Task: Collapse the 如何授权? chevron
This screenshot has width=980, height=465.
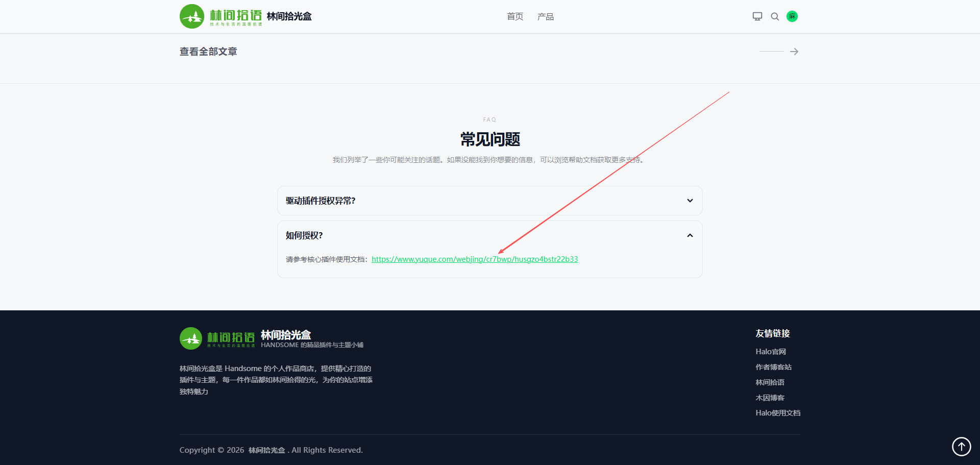Action: coord(690,235)
